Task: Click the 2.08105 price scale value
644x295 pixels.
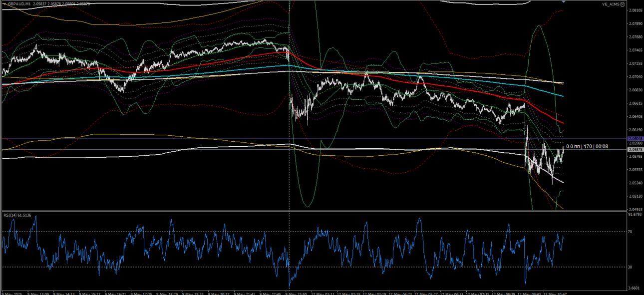Action: (636, 10)
